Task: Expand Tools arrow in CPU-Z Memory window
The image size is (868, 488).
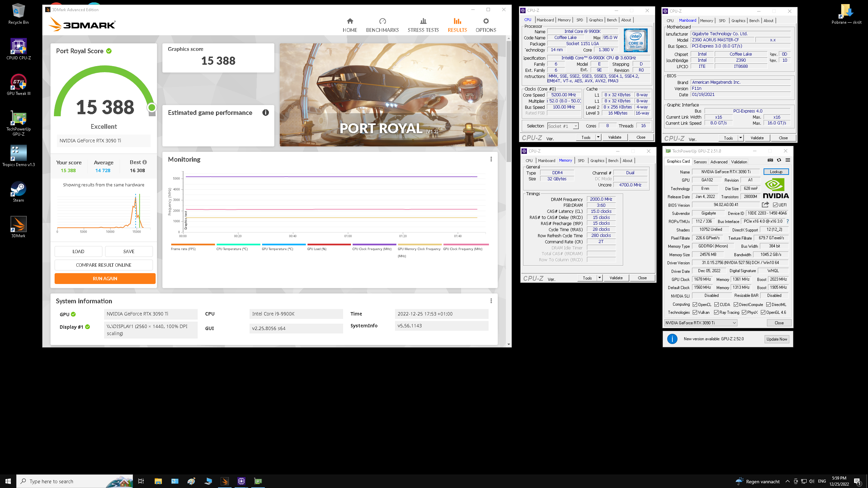Action: (599, 278)
